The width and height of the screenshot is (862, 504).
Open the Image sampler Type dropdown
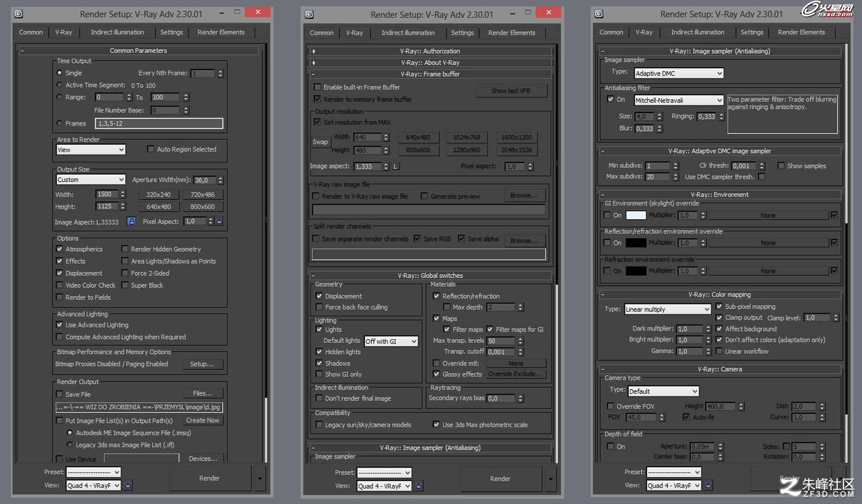pos(679,73)
